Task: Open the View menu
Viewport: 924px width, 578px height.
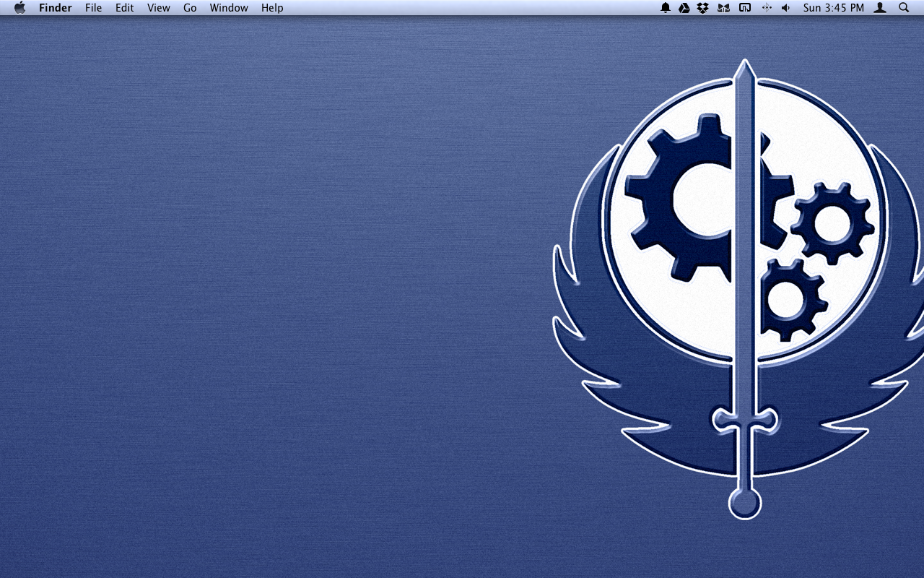Action: point(159,8)
